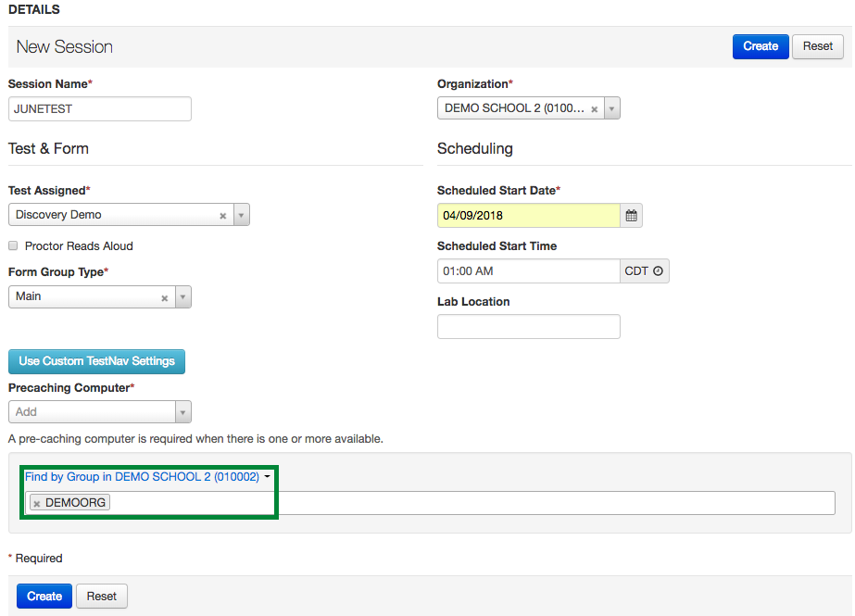Open the calendar picker for Scheduled Start Date

(631, 216)
